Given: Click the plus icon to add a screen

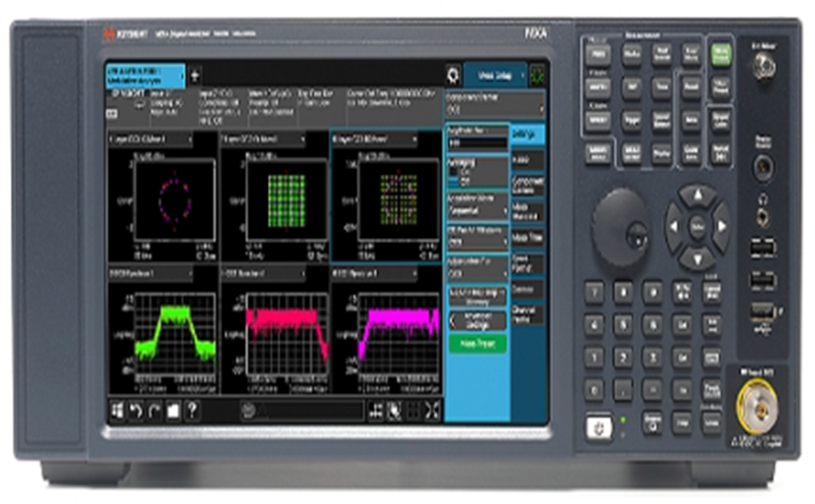Looking at the screenshot, I should click(x=195, y=75).
